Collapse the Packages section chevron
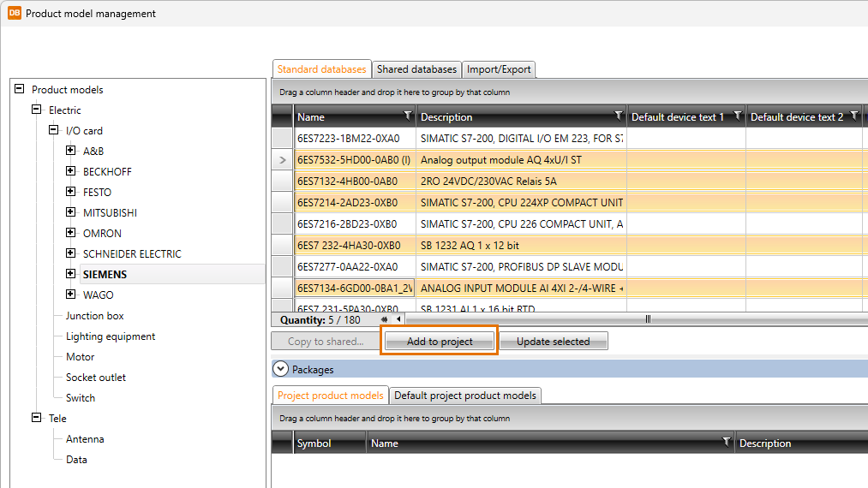 coord(280,369)
